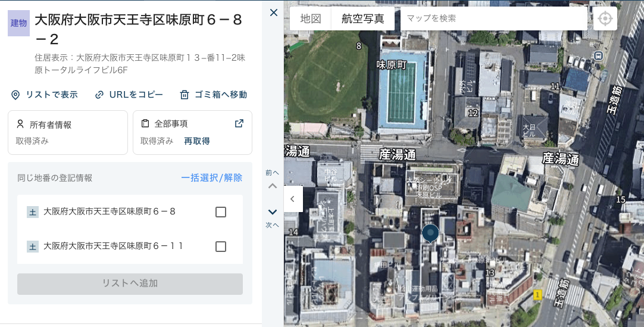Screen dimensions: 644x327
Task: Switch to the 航空写真 aerial photo tab
Action: [x=362, y=18]
